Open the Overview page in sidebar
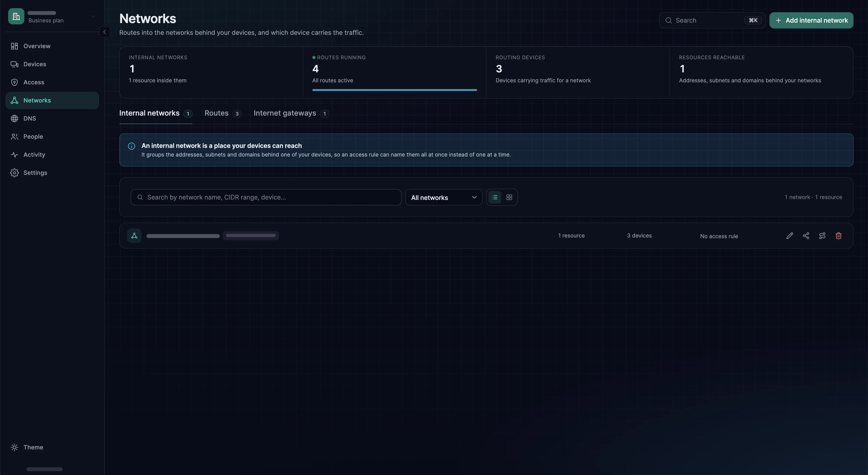This screenshot has width=868, height=475. point(52,46)
